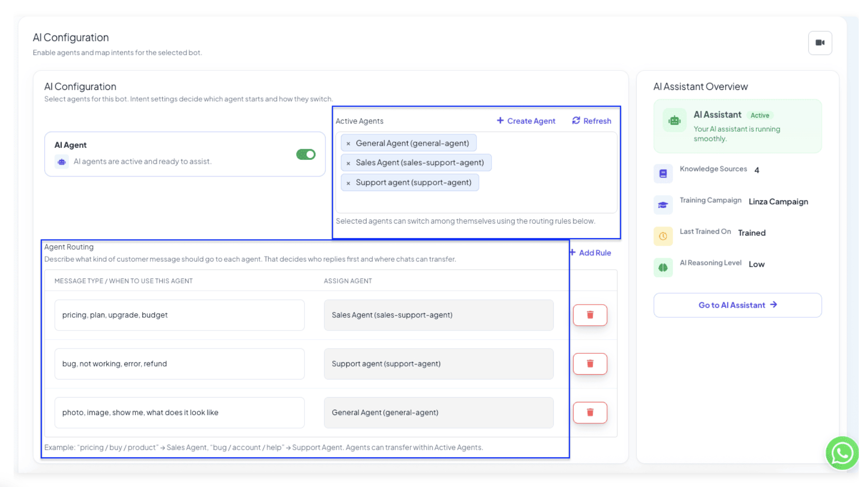Click the 'Linza Campaign' value

pyautogui.click(x=778, y=202)
